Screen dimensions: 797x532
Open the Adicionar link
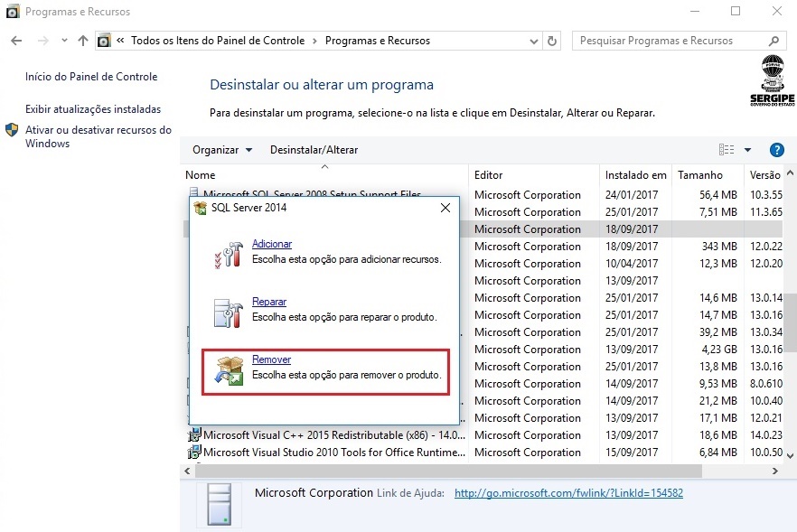tap(272, 244)
